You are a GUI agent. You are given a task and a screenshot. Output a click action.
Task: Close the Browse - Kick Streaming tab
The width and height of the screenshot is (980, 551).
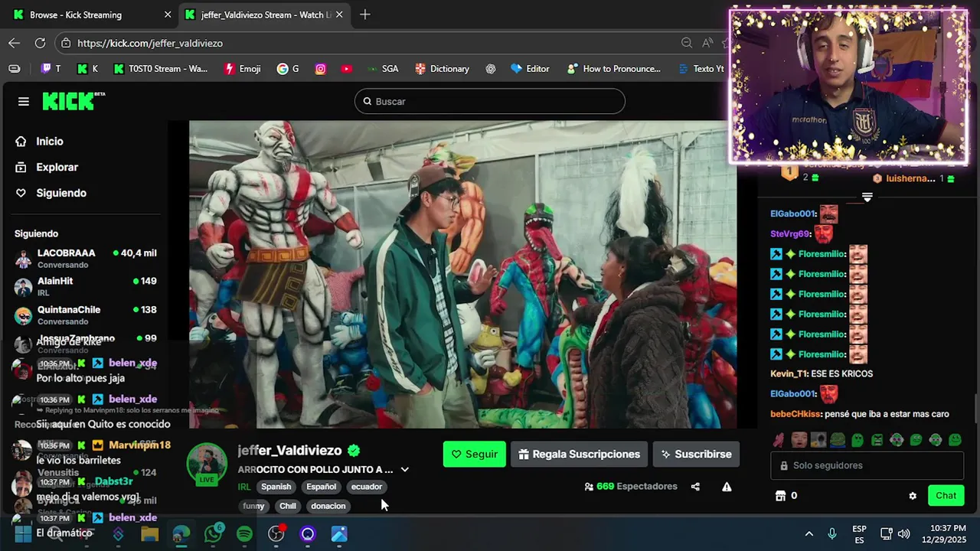(168, 15)
